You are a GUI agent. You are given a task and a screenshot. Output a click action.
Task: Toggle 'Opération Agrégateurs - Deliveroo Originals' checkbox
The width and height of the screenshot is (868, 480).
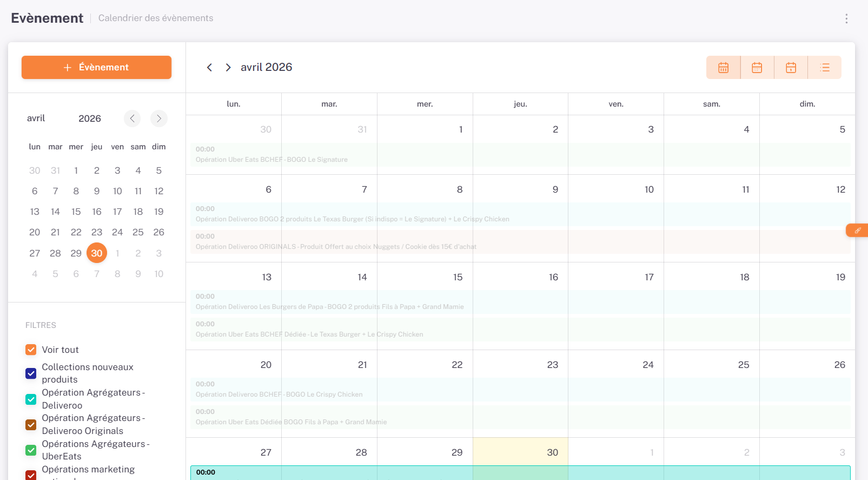31,425
